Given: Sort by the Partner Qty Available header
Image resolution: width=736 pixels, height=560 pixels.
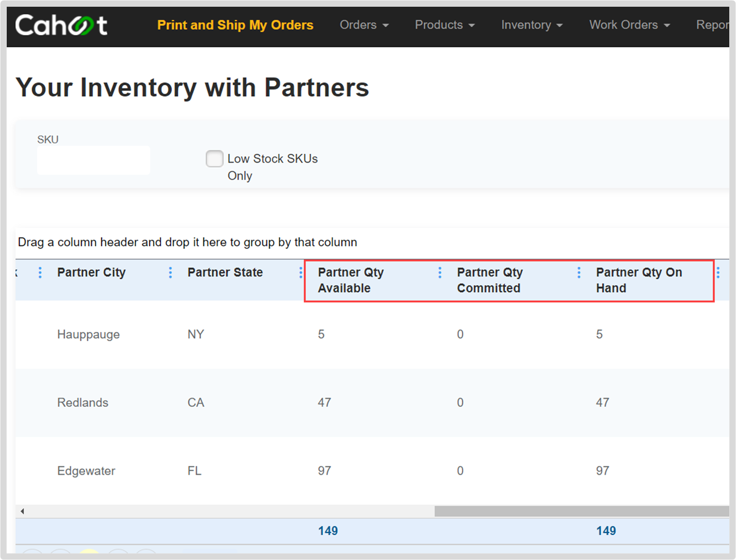Looking at the screenshot, I should (x=351, y=280).
